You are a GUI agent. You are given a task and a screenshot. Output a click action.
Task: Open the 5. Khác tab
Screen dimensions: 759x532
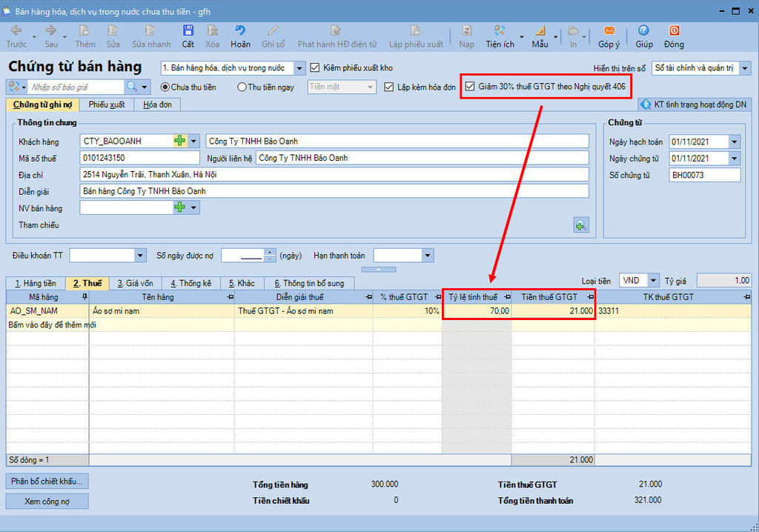coord(242,283)
